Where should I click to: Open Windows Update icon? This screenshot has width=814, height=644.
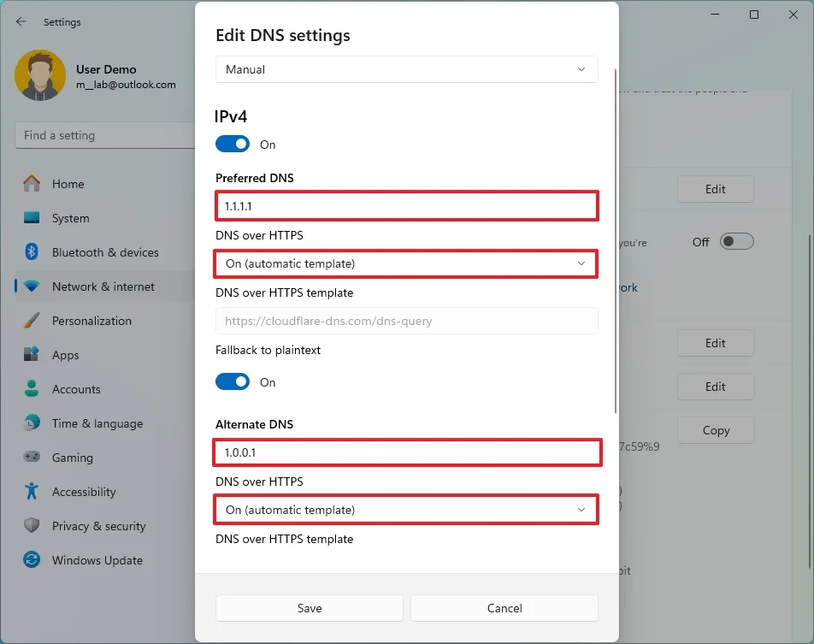tap(32, 560)
